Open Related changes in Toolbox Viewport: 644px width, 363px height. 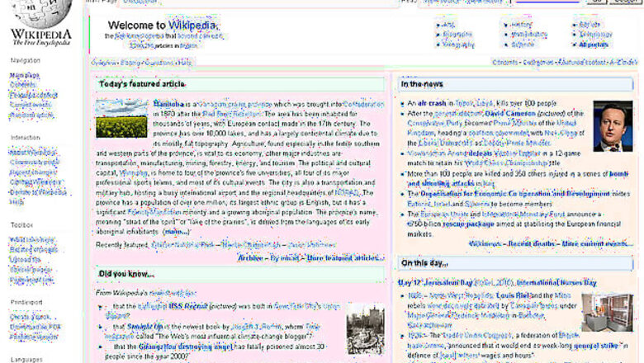tap(34, 250)
